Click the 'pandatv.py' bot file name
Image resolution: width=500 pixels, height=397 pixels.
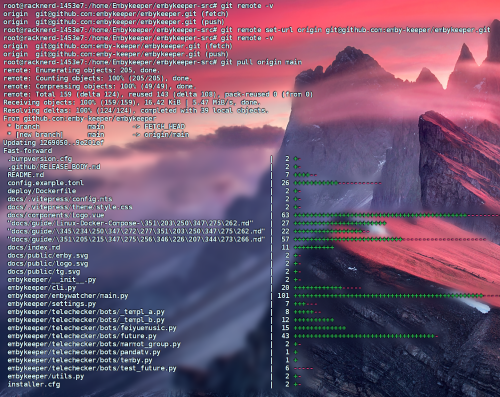click(x=84, y=352)
